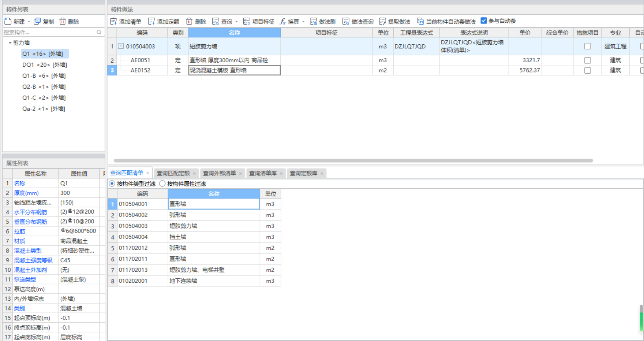Click the horizontal scrollbar in 构件做法 table
644x341 pixels.
353,160
